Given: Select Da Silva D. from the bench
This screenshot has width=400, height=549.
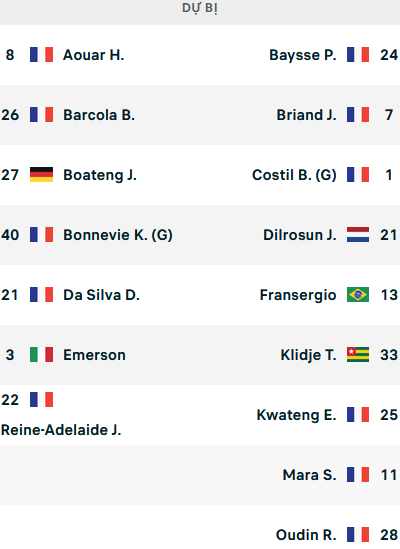Looking at the screenshot, I should (101, 295).
